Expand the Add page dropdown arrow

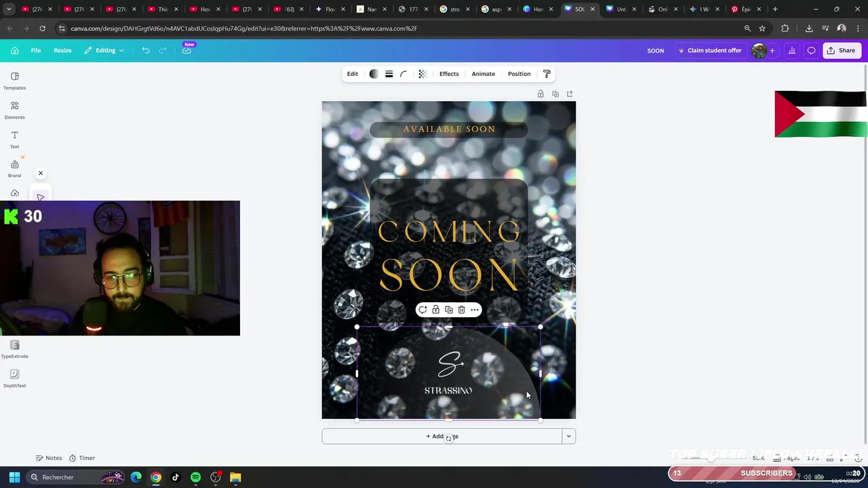click(569, 436)
